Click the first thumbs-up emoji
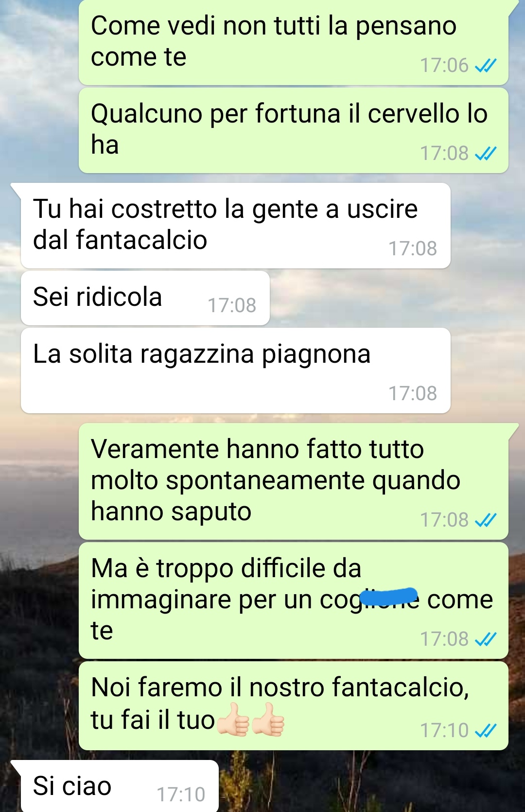The height and width of the screenshot is (812, 525). 233,720
